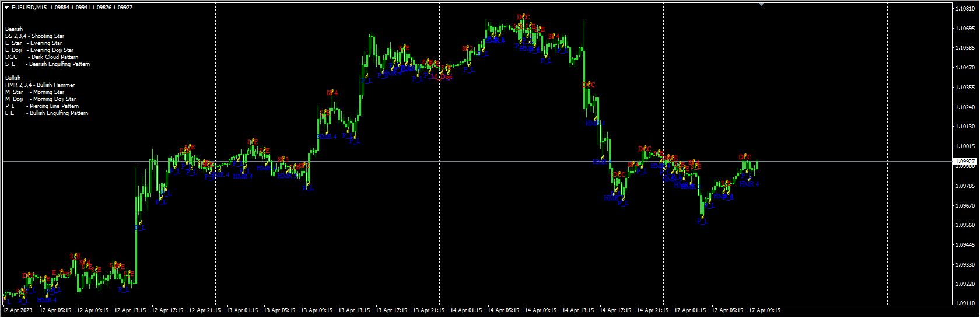Click 'HMR 2,3,4 - Bullish Hammer' legend line
The width and height of the screenshot is (980, 318).
(40, 85)
